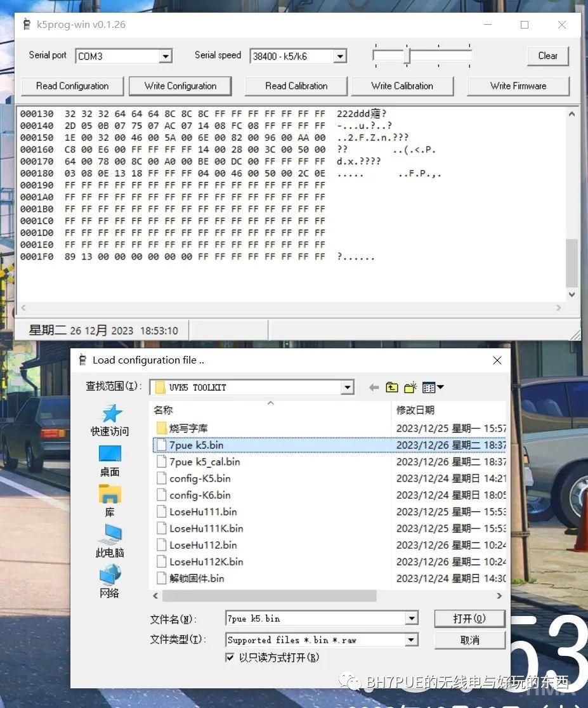The height and width of the screenshot is (708, 588).
Task: Open Network in places bar
Action: [110, 581]
